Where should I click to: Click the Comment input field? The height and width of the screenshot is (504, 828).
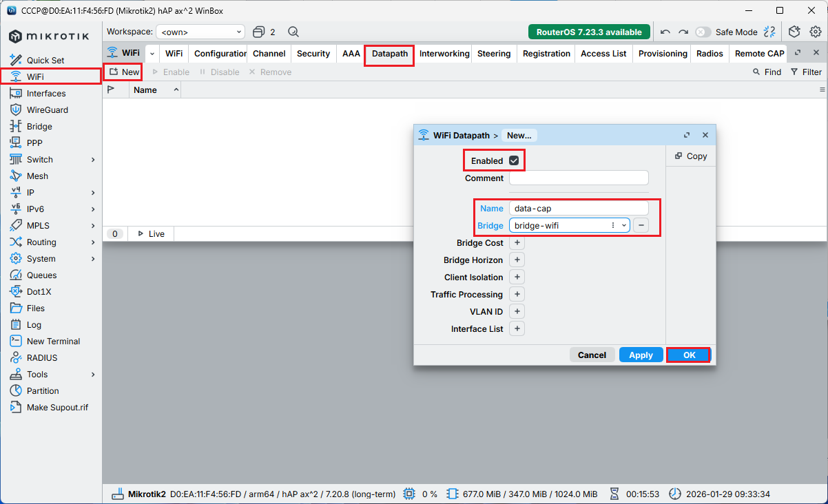[x=579, y=178]
